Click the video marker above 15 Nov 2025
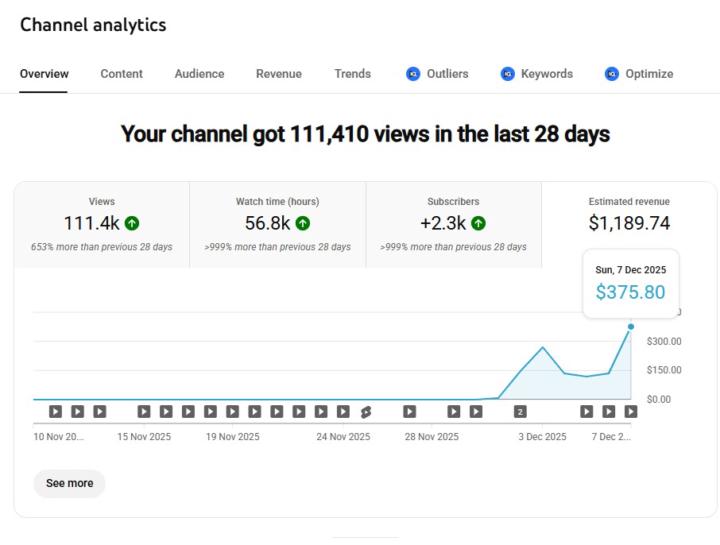This screenshot has height=545, width=720. tap(144, 411)
